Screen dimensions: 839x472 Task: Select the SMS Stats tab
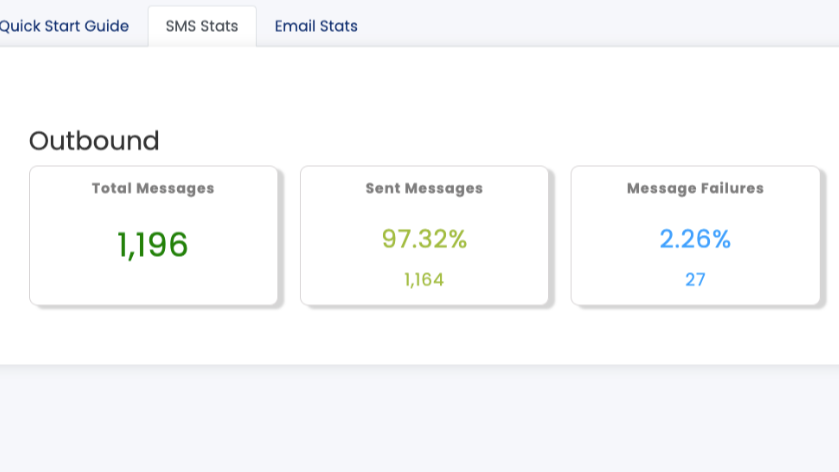tap(202, 26)
